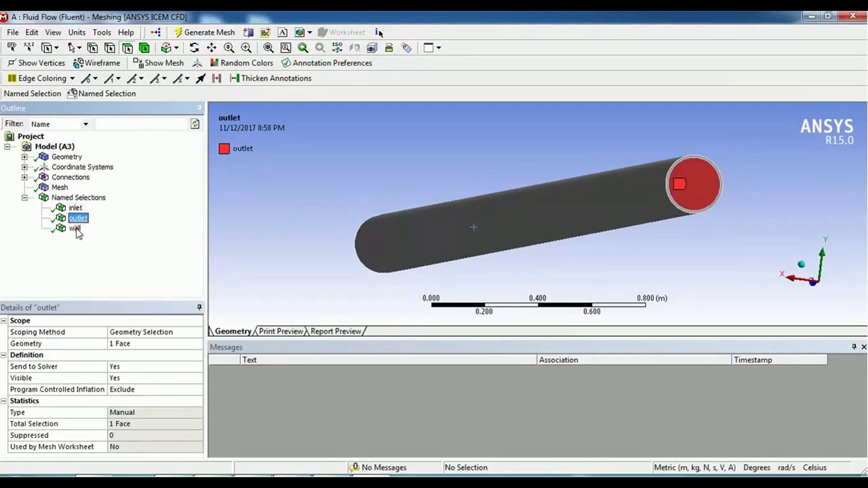Select the Label annotation tool icon
868x488 pixels.
12,47
